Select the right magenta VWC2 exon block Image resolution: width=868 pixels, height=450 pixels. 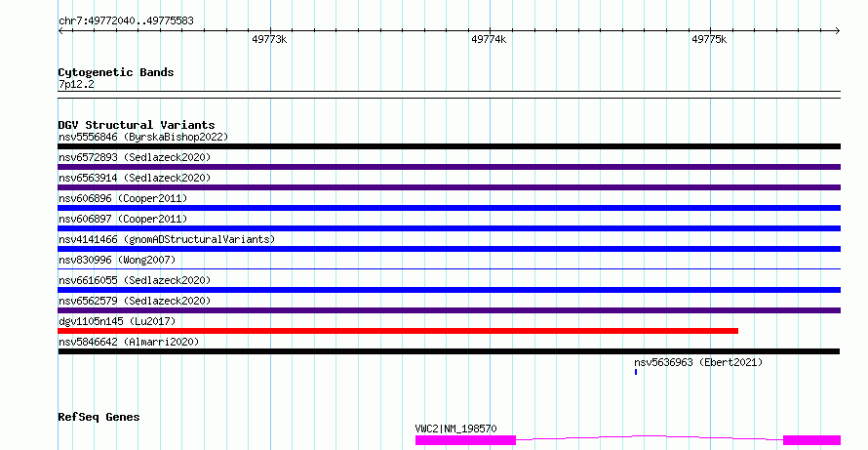[x=811, y=440]
